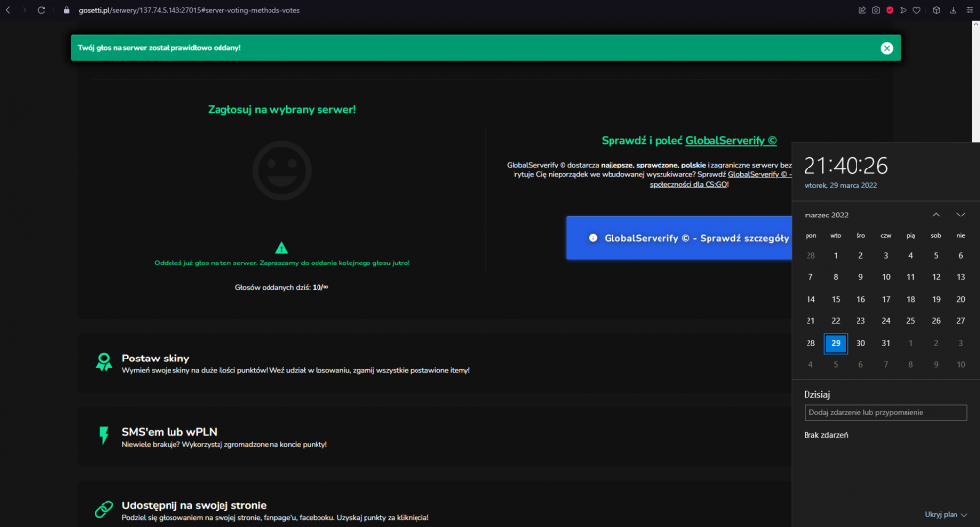Open the page edit/snapshot pencil icon in toolbar

coord(862,10)
